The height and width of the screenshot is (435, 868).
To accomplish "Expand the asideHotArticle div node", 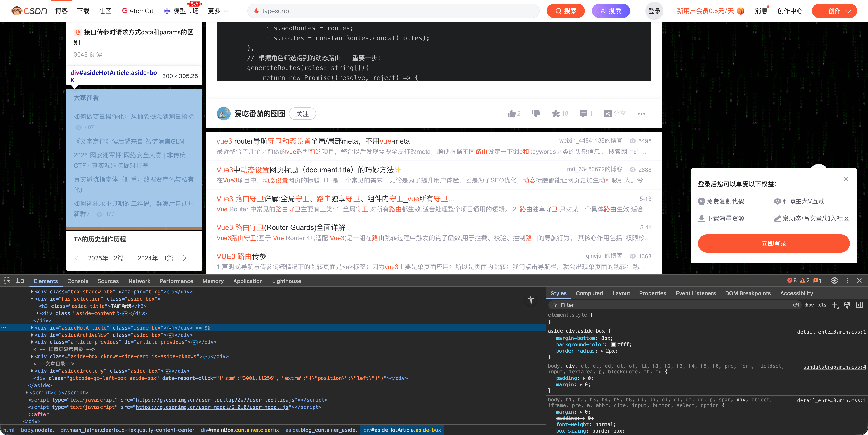I will [32, 327].
